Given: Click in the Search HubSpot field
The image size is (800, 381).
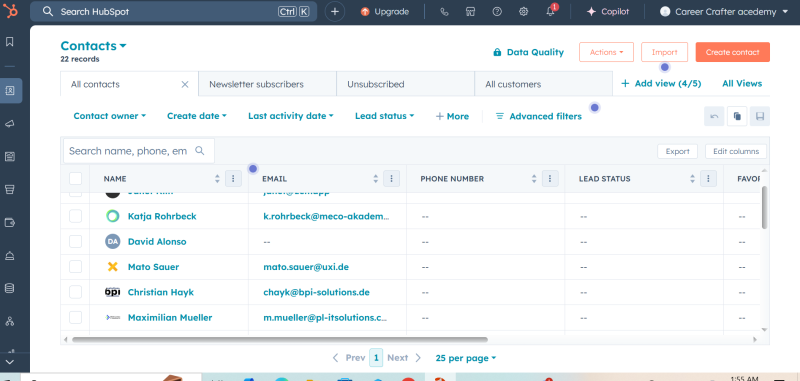Looking at the screenshot, I should pyautogui.click(x=173, y=12).
